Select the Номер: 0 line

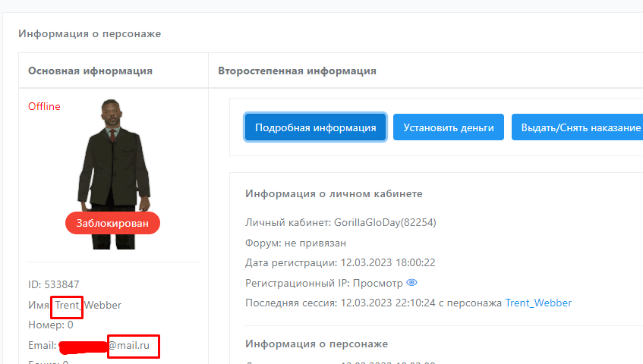[x=50, y=325]
